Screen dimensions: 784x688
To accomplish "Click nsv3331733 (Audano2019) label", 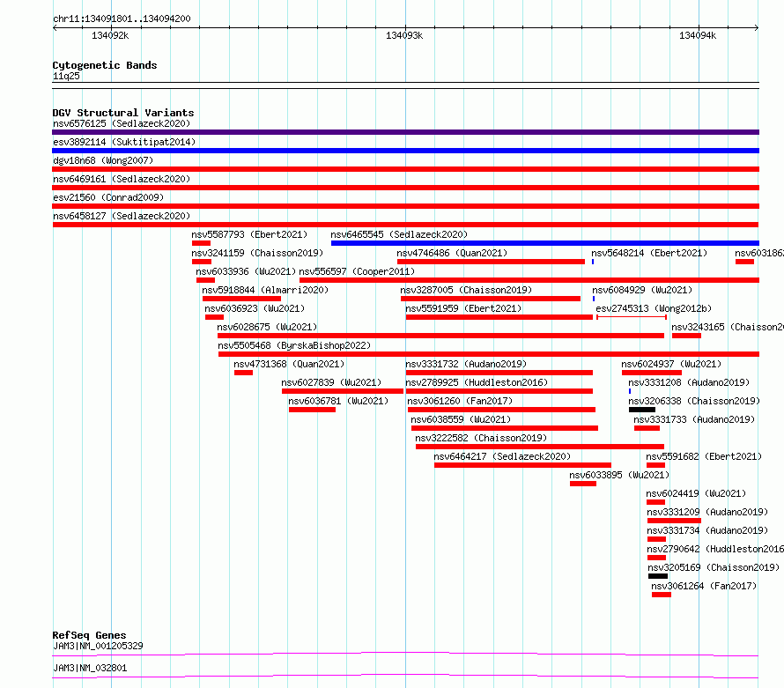I will [694, 419].
